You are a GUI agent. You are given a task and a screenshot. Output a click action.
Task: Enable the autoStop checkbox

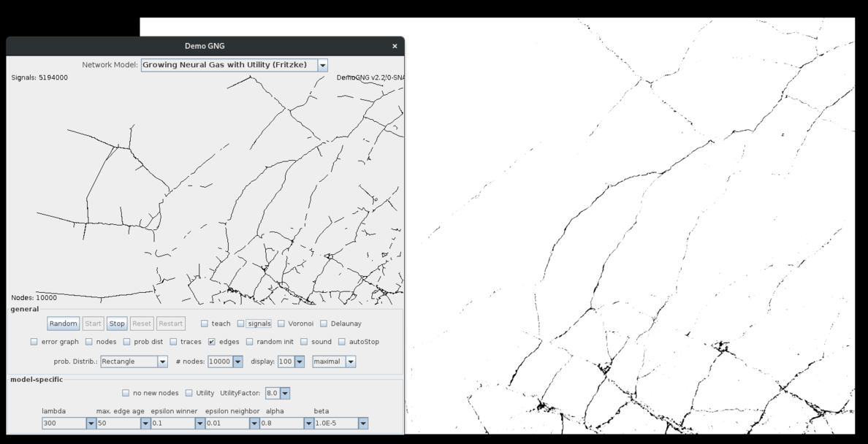coord(342,342)
